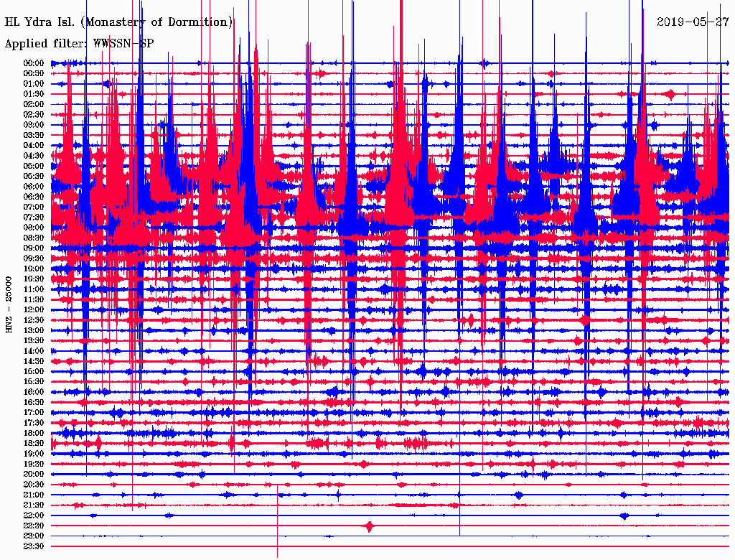Select the '17:00' time label
This screenshot has height=560, width=735.
[34, 412]
